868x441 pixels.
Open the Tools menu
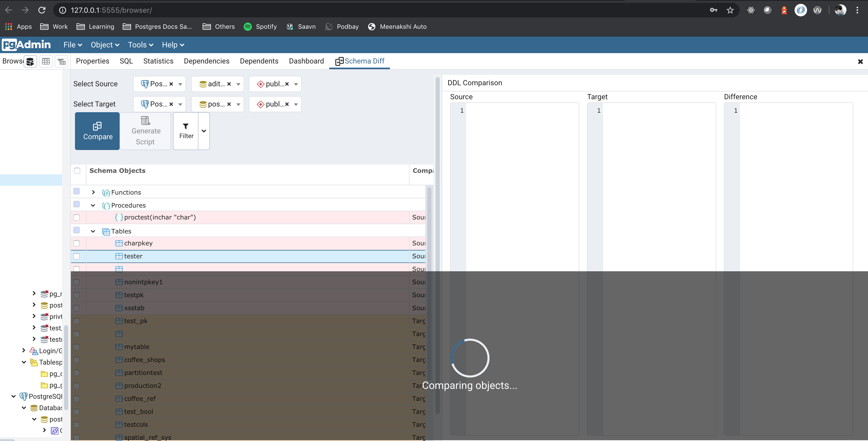point(141,45)
